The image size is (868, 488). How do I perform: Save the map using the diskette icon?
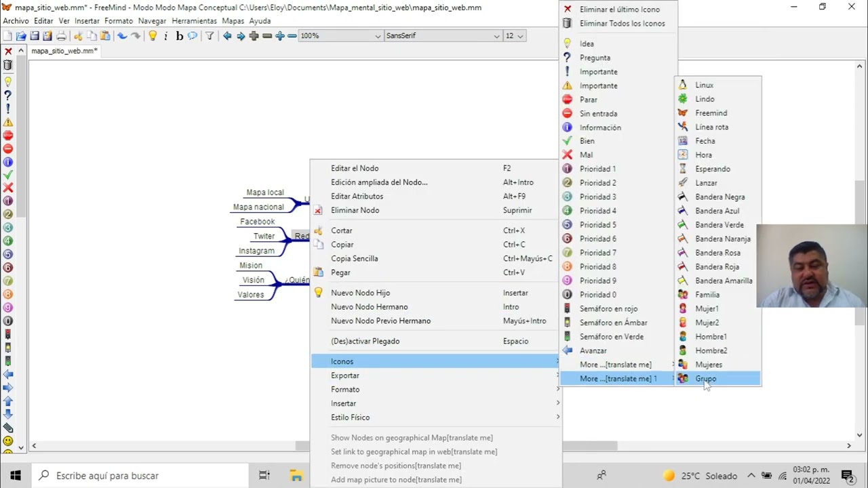[35, 36]
